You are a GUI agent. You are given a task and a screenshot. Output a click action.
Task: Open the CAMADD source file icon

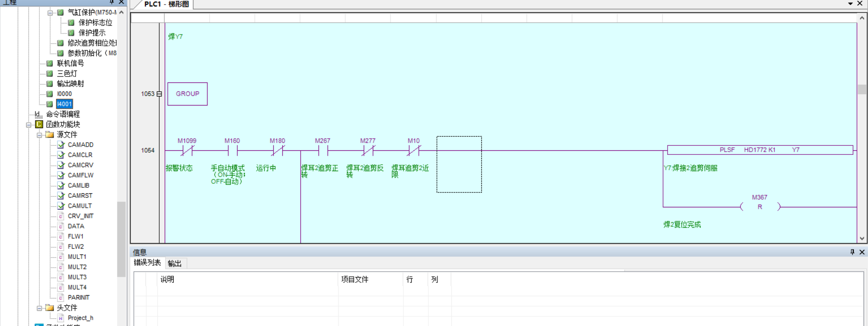pyautogui.click(x=61, y=145)
